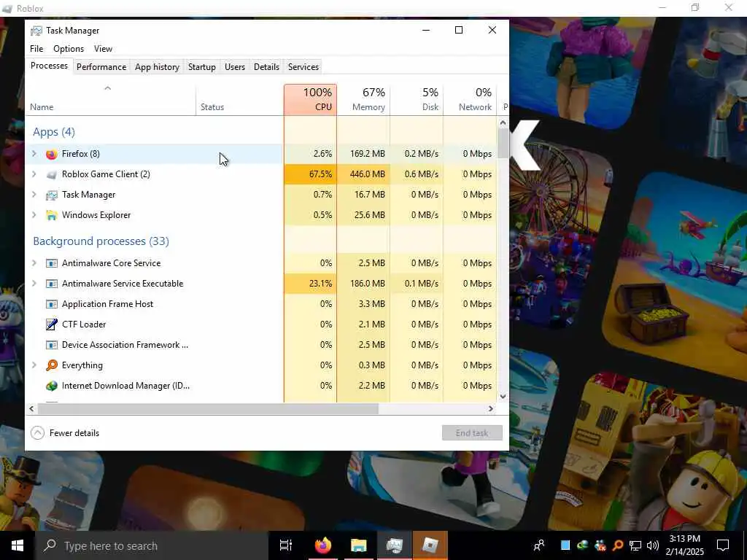Switch to the Startup tab
Image resolution: width=747 pixels, height=560 pixels.
[202, 67]
